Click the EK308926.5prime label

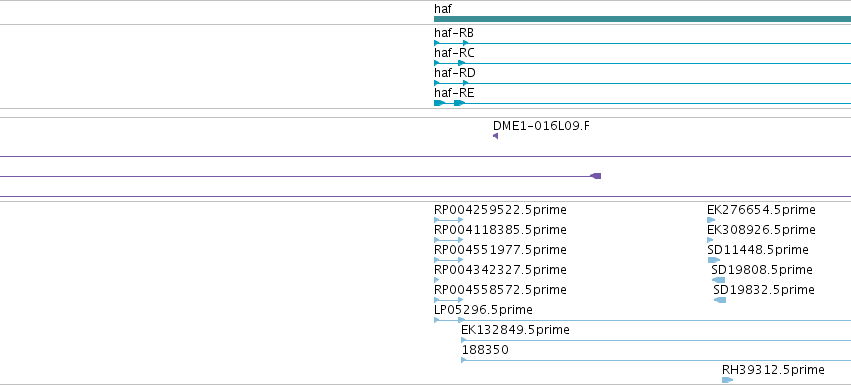click(761, 230)
